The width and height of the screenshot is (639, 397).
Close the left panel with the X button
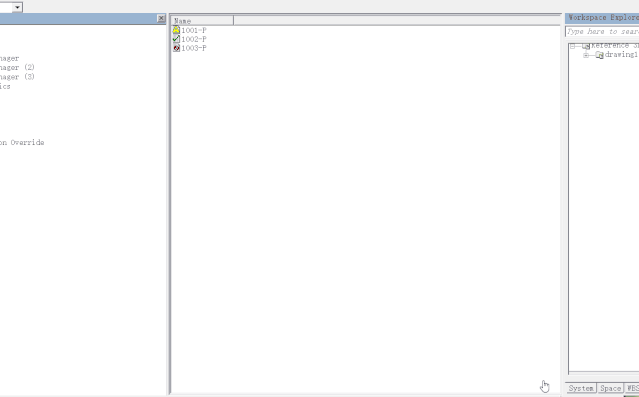click(161, 18)
